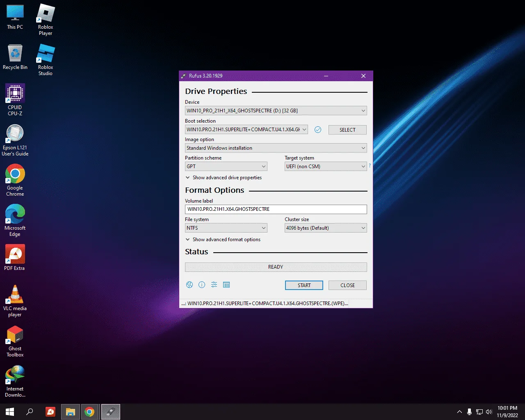Image resolution: width=525 pixels, height=420 pixels.
Task: Click the Volume label text field
Action: 276,209
